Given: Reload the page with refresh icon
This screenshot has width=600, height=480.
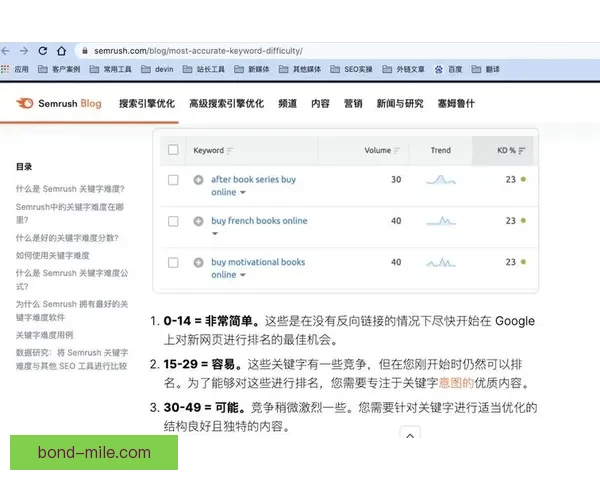Looking at the screenshot, I should coord(42,51).
